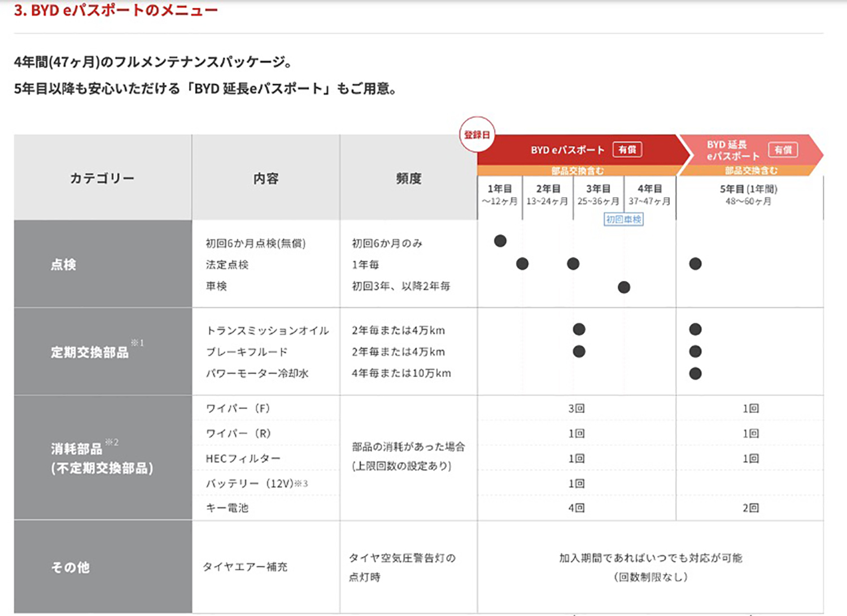Click the 2回 count for キー電池

coord(750,508)
